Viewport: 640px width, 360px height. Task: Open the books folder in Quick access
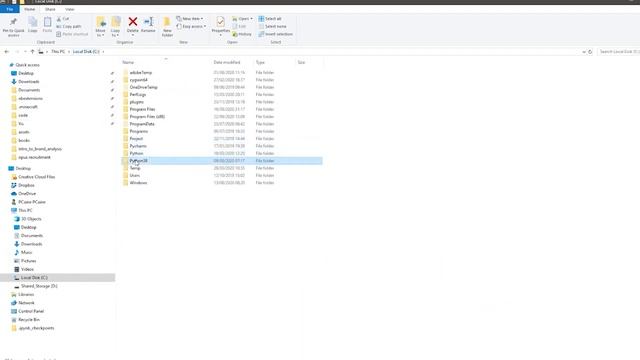24,140
